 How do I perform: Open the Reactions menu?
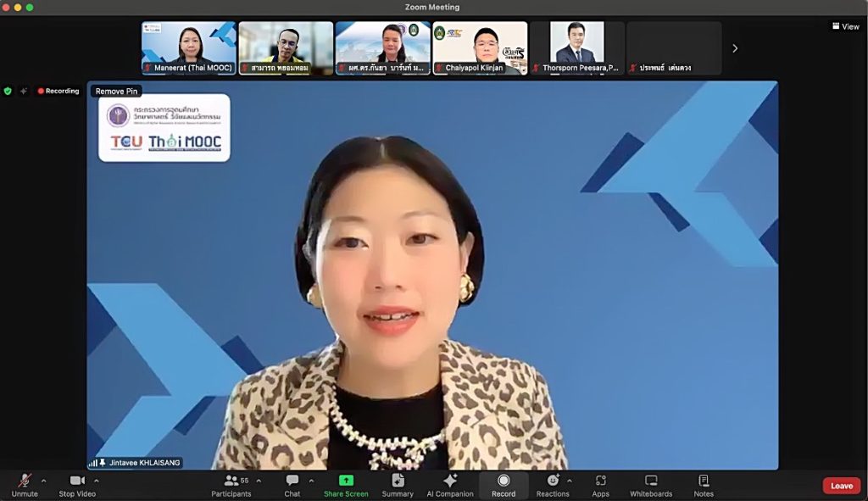pos(553,486)
